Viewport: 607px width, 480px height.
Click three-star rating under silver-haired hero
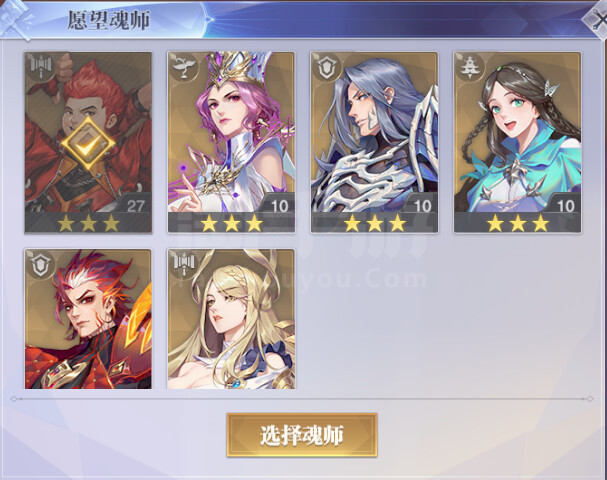click(x=374, y=223)
